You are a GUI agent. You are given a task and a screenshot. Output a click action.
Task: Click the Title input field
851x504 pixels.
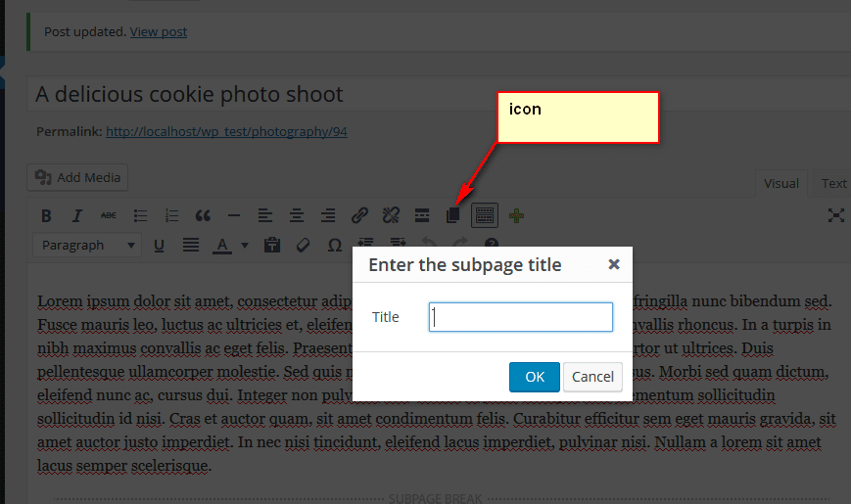(521, 317)
